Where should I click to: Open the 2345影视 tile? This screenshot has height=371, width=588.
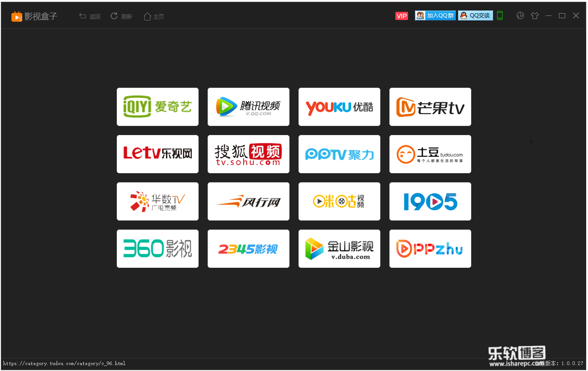pos(249,249)
